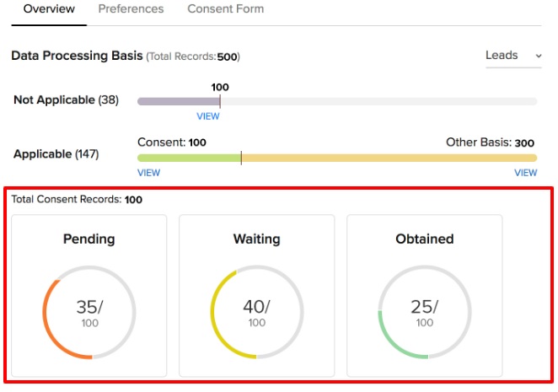Click the Consent: 100 label
The width and height of the screenshot is (558, 392).
(x=172, y=142)
